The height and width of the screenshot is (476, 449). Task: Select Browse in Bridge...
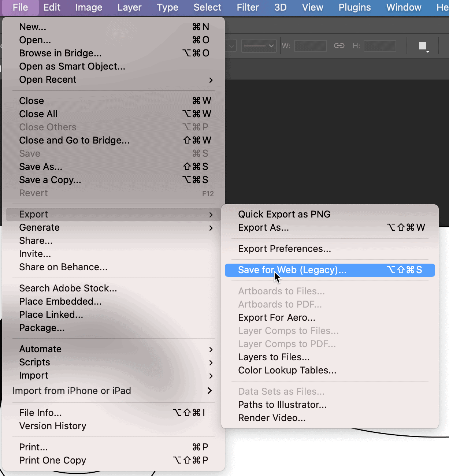114,53
